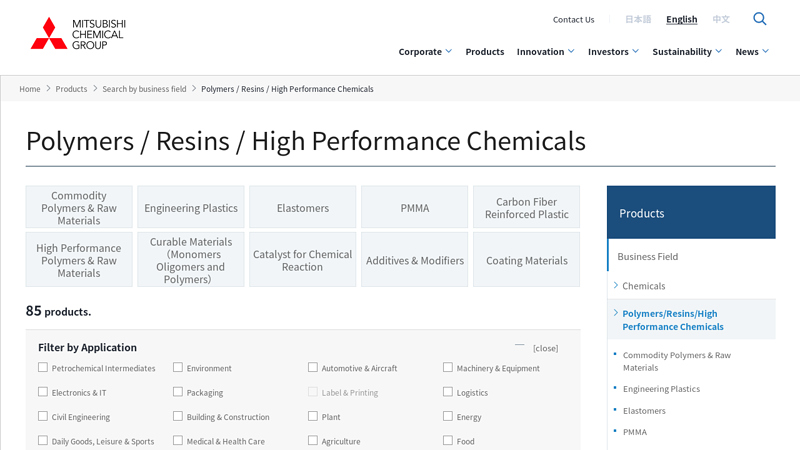Select the Additives & Modifiers tile
The image size is (800, 450).
pyautogui.click(x=414, y=260)
